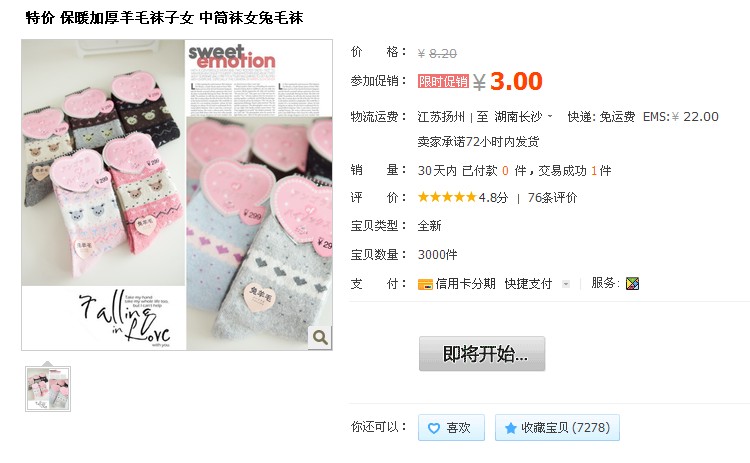Click the 喜欢 button
Screen dimensions: 750x463
pyautogui.click(x=451, y=428)
